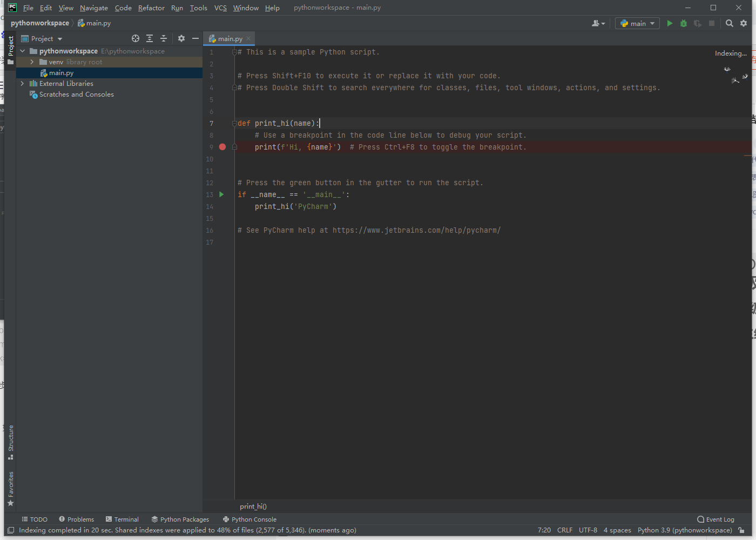Click folder icon under Project sidebar label

pyautogui.click(x=10, y=62)
